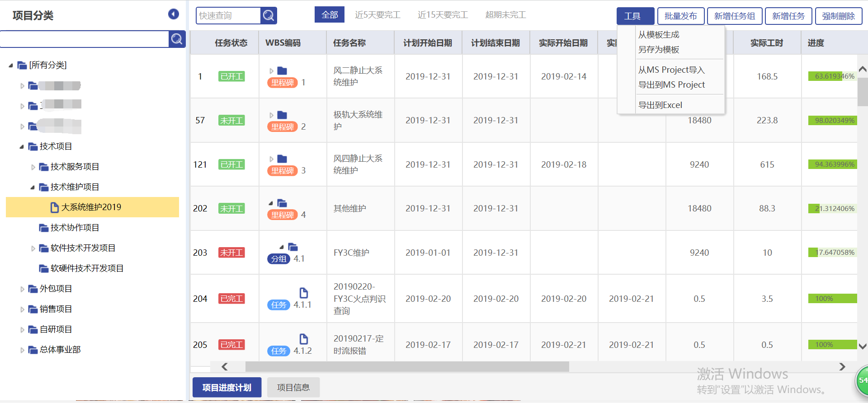Expand the 软件技术开发项目 tree node

tap(33, 248)
